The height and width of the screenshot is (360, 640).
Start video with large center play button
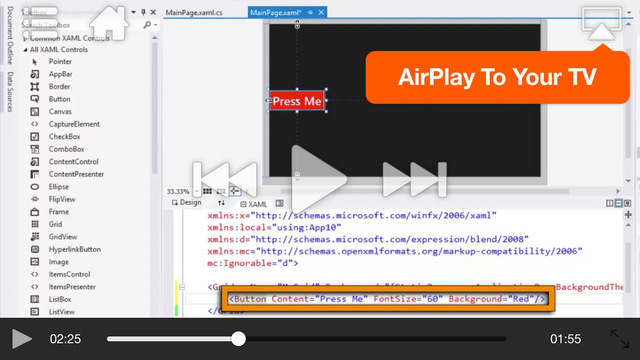coord(319,180)
